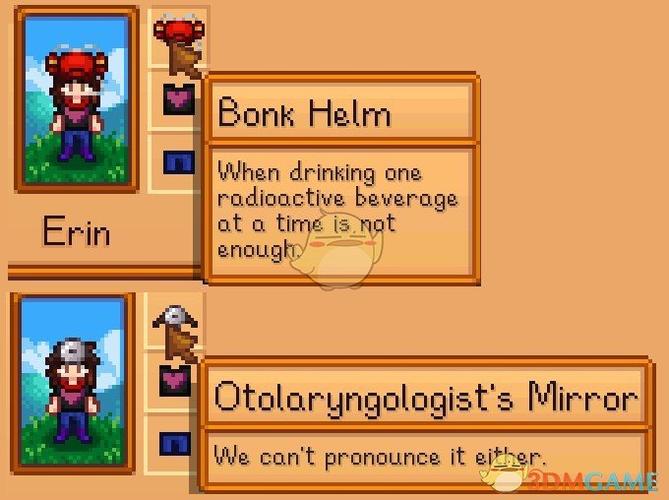
Task: Click the character name Erin
Action: [x=76, y=231]
